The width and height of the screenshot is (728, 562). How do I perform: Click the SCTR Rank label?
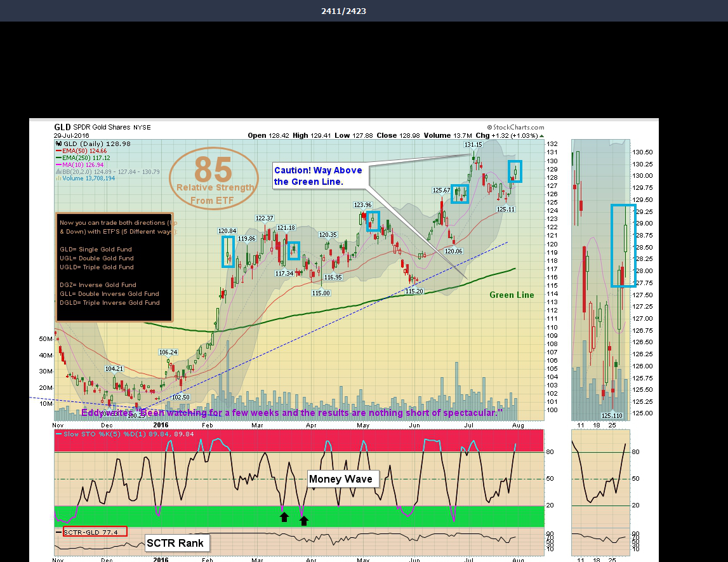(176, 543)
